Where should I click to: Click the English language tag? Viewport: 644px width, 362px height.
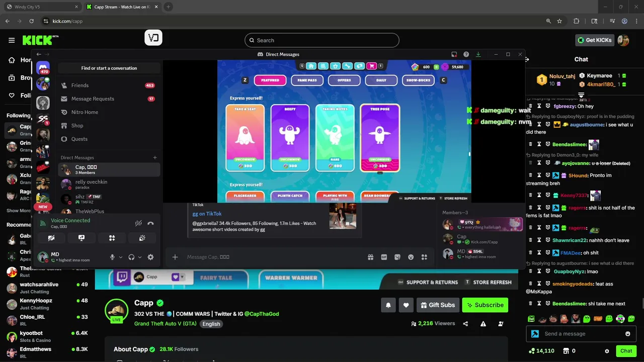tap(211, 324)
